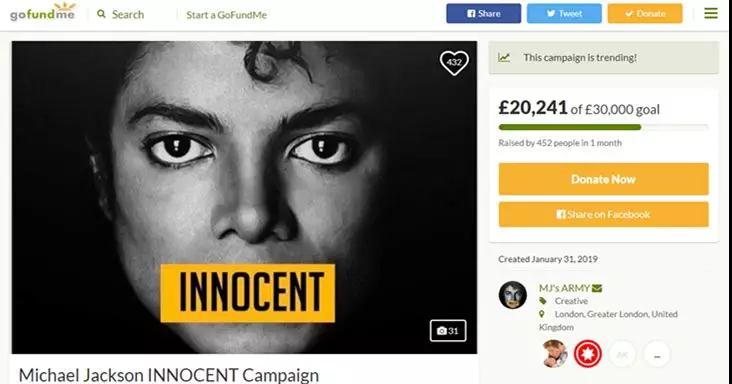Click the envelope icon beside MJ's ARMY

click(597, 288)
